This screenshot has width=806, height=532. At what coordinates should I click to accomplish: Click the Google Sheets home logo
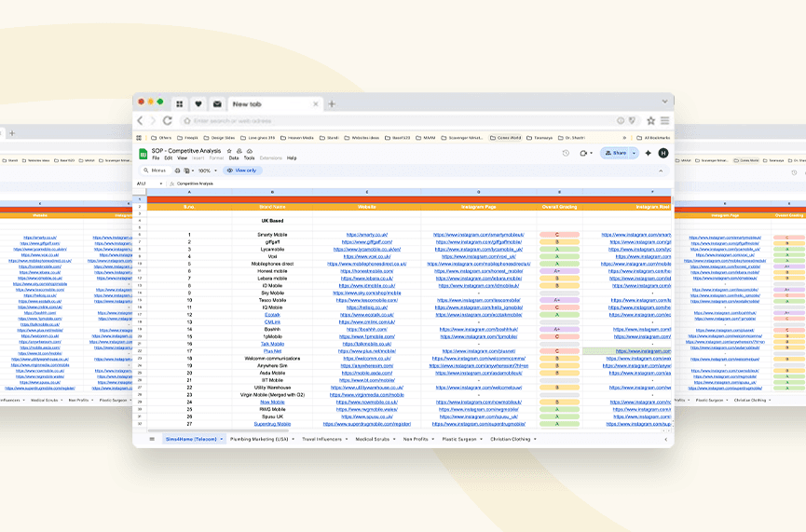[143, 154]
